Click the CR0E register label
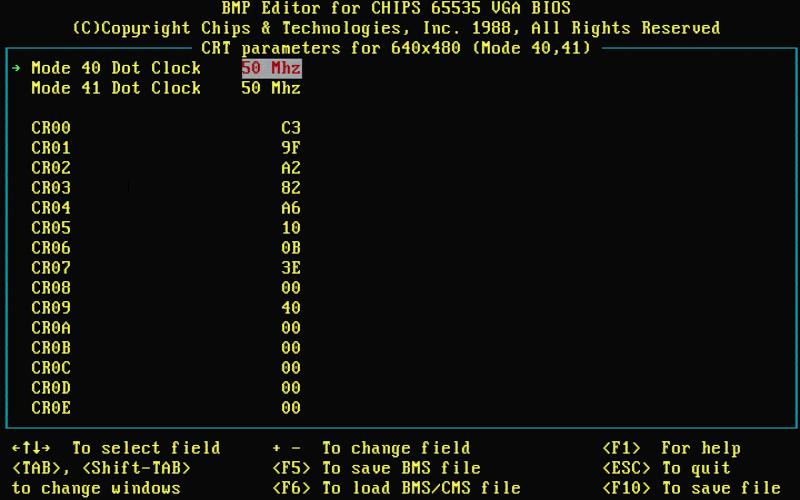This screenshot has height=500, width=800. (x=51, y=408)
